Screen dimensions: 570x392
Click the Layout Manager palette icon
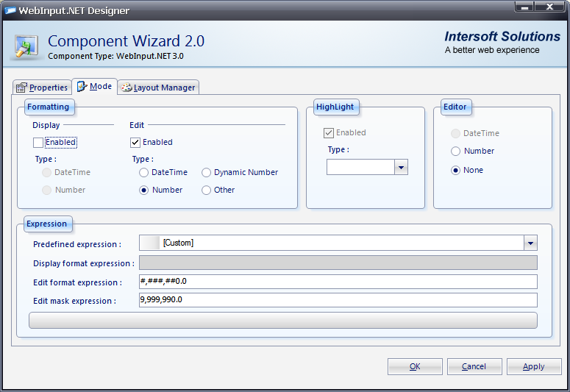(126, 88)
